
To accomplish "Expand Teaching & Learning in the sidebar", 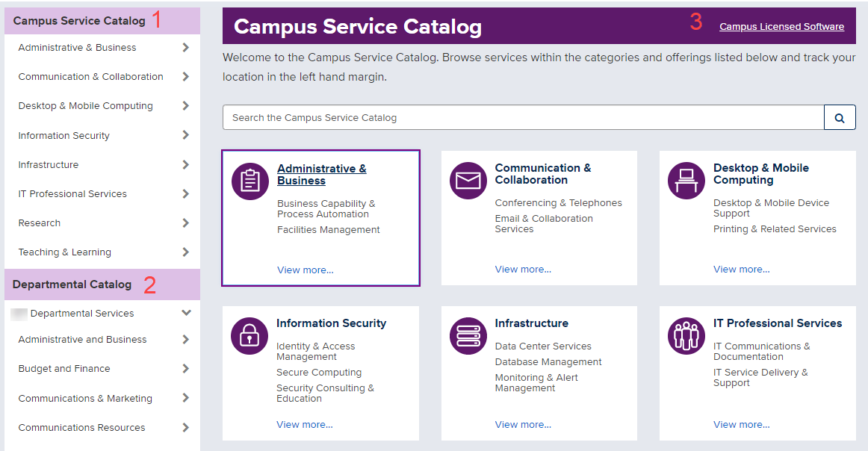I will coord(186,252).
